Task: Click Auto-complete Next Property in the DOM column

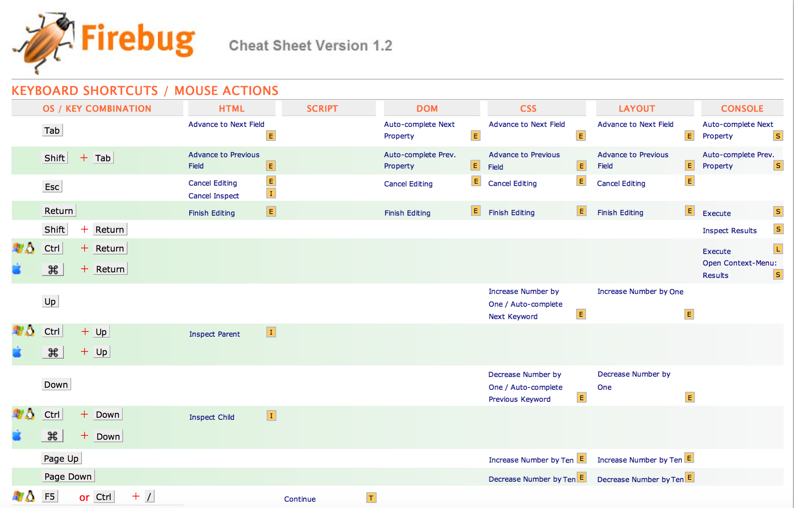Action: (419, 130)
